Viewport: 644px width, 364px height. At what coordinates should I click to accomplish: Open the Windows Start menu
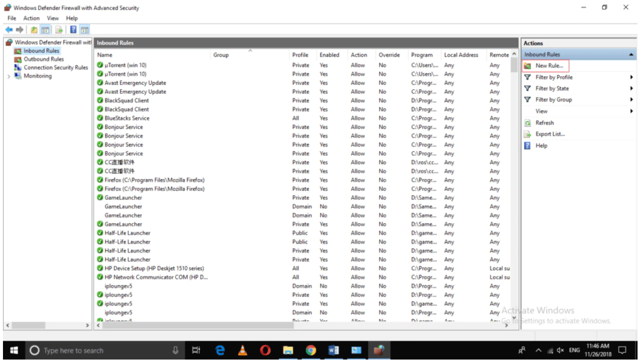(14, 351)
